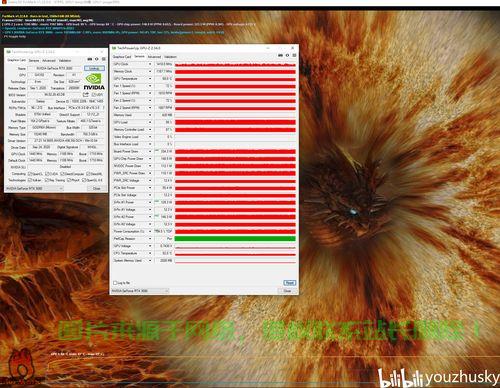500x388 pixels.
Task: Open the Fan 2 Speed (%) dropdown arrow
Action: pos(150,100)
